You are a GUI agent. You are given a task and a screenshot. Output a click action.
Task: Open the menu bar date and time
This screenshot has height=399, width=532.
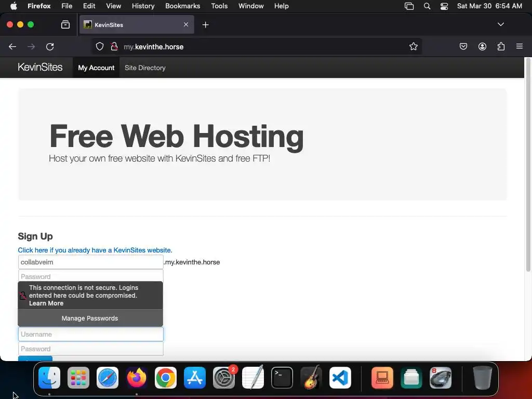tap(489, 6)
